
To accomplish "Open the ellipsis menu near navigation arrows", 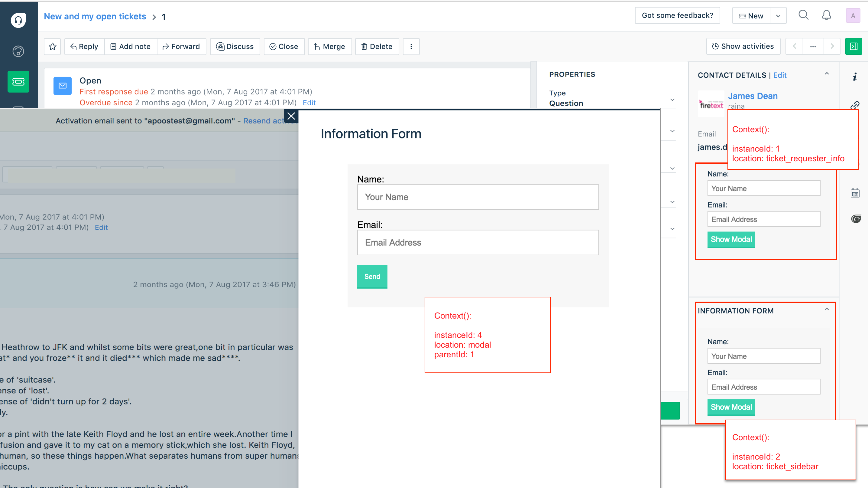I will coord(813,47).
